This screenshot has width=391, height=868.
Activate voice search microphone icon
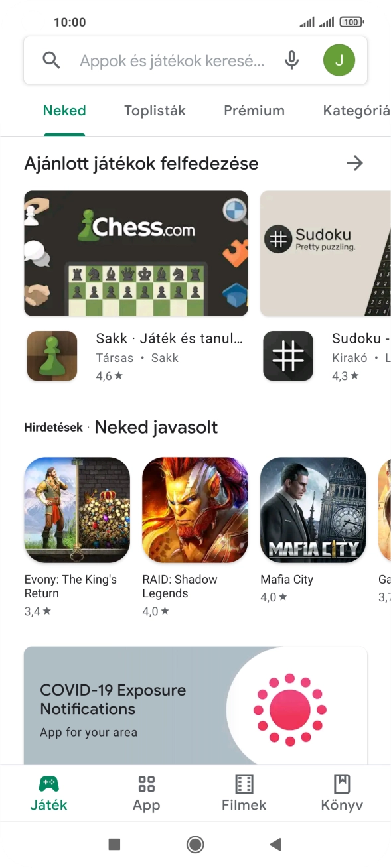[291, 60]
